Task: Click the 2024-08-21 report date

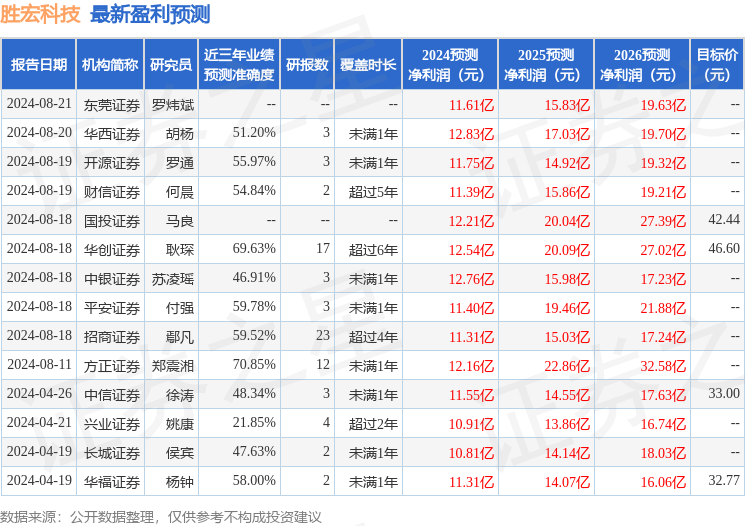Action: pyautogui.click(x=39, y=103)
